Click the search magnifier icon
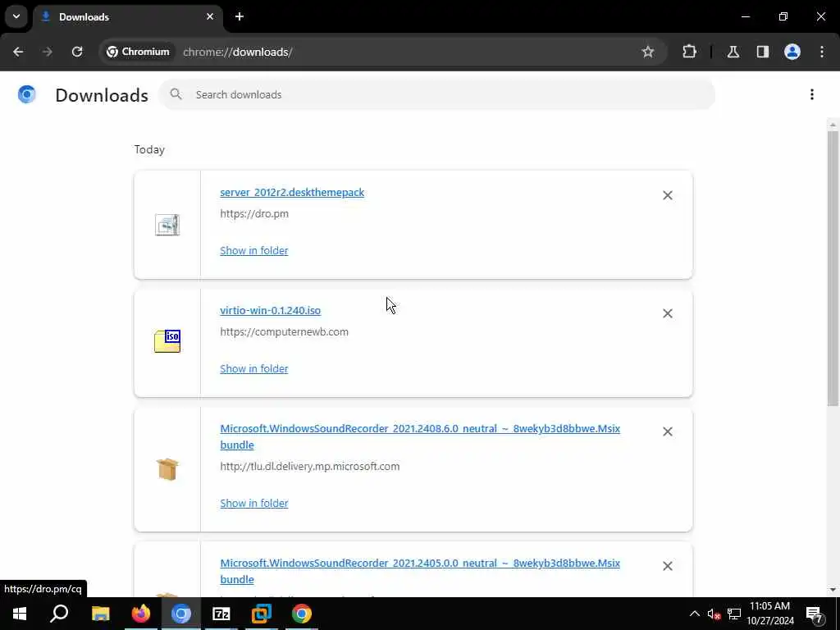This screenshot has width=840, height=630. pos(176,94)
